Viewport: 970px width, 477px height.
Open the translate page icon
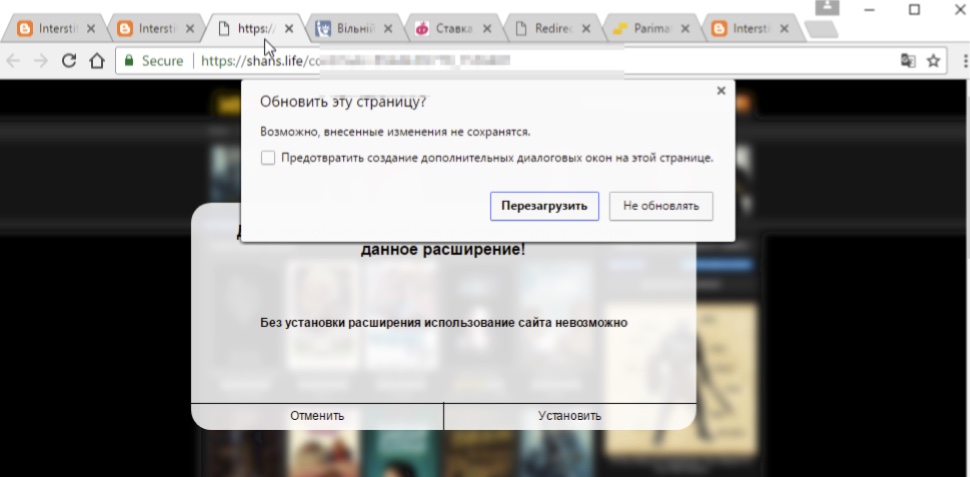click(908, 61)
